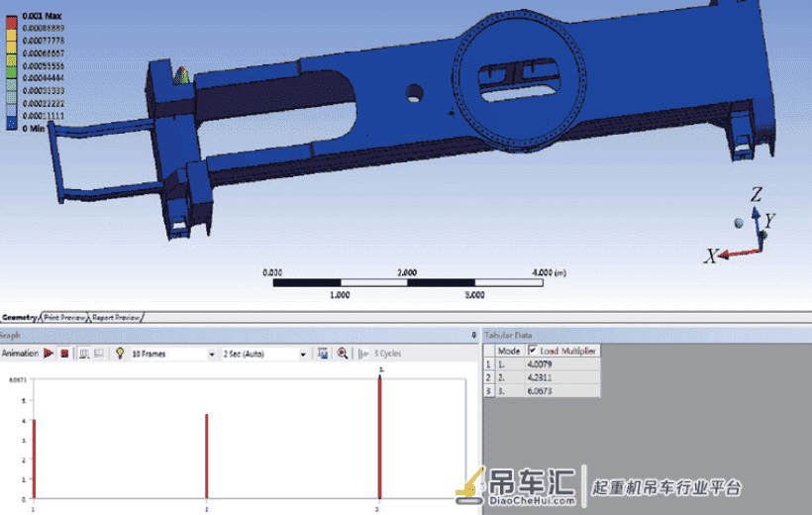Click the Animation toolbar label

click(x=20, y=354)
